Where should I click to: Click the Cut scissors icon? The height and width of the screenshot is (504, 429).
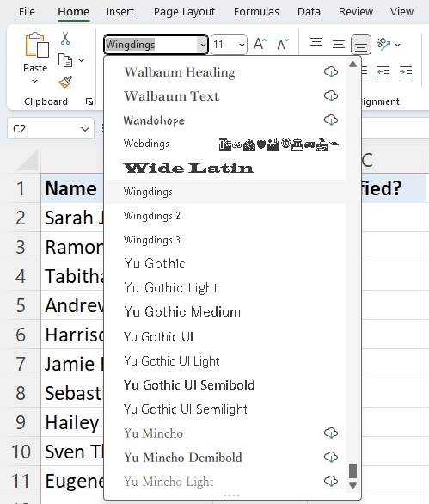65,38
